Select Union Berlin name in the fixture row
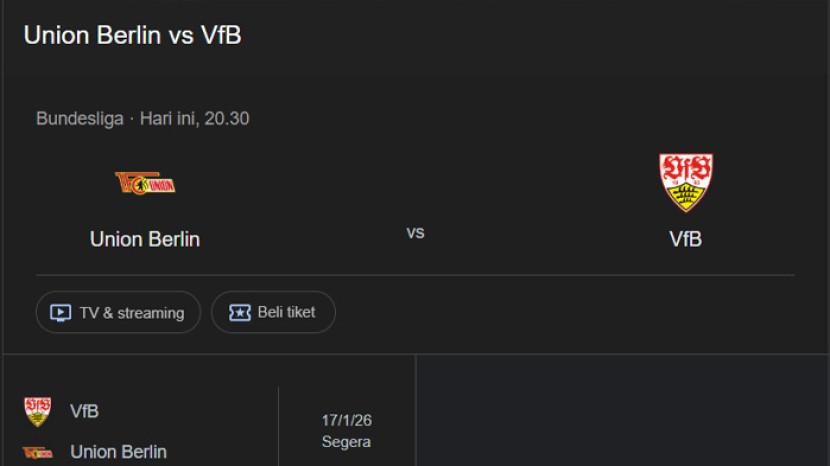 tap(118, 452)
